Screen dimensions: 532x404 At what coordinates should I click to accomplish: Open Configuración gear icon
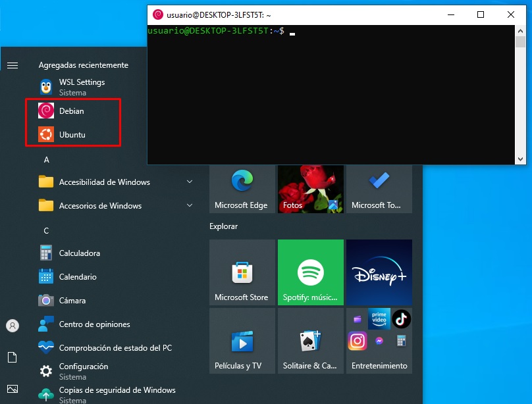[x=46, y=371]
